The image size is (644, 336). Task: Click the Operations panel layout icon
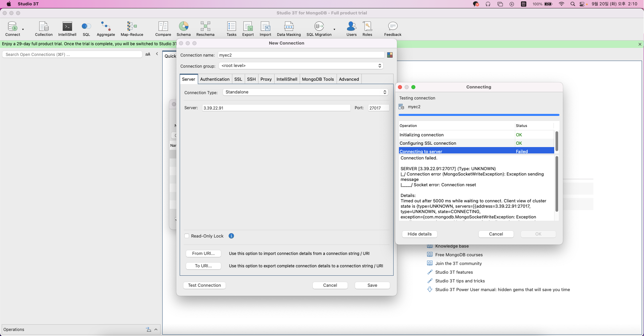(x=149, y=330)
